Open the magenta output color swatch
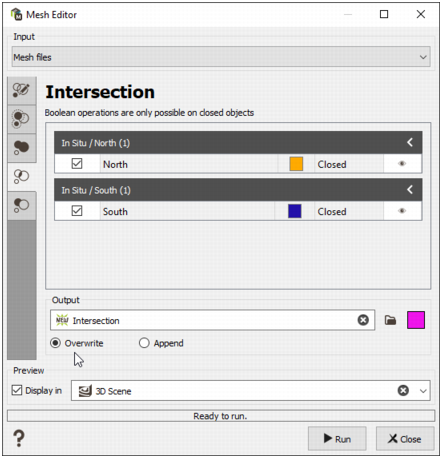The height and width of the screenshot is (458, 442). coord(416,320)
